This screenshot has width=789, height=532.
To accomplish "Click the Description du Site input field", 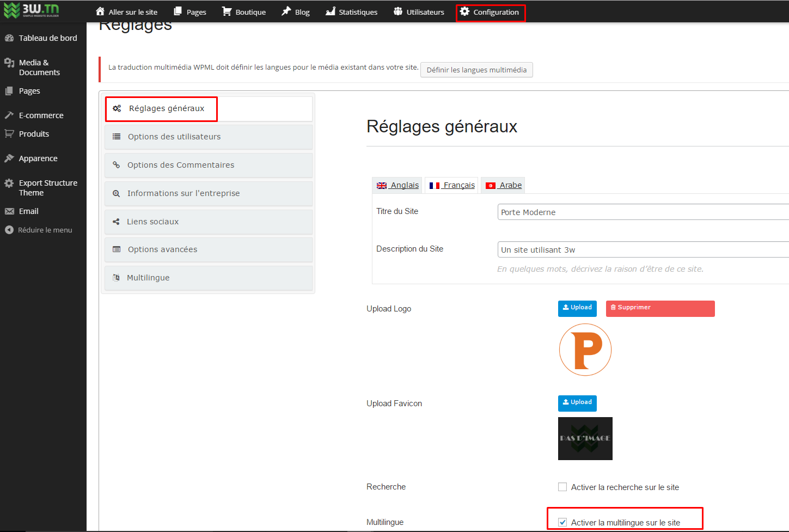I will click(x=643, y=249).
